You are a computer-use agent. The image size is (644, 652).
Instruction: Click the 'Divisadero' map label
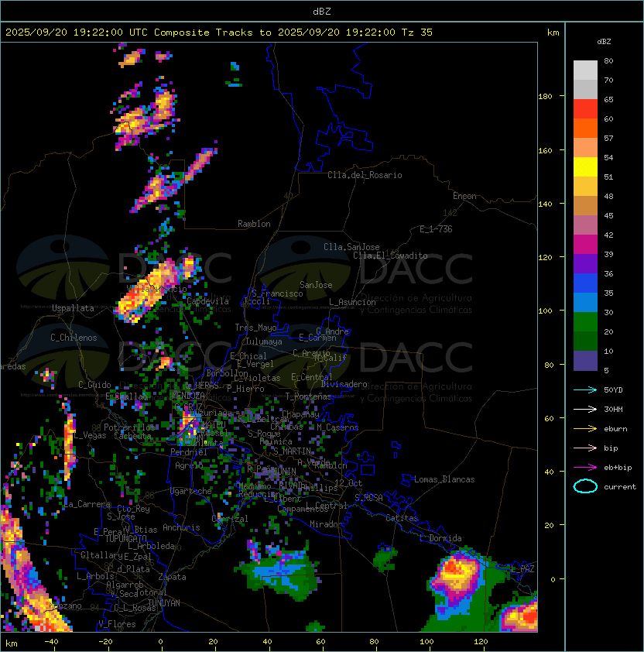[344, 384]
